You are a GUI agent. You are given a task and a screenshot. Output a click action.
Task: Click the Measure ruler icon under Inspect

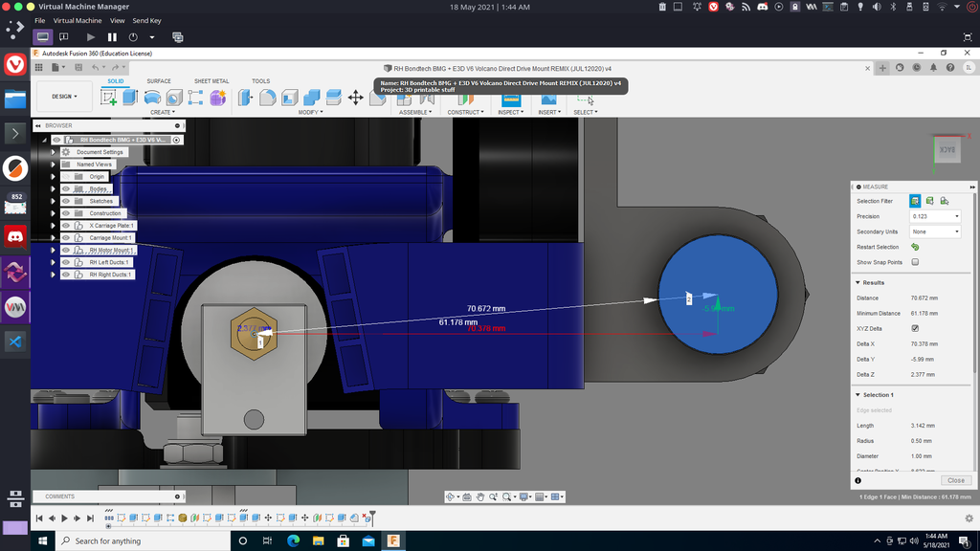tap(511, 99)
